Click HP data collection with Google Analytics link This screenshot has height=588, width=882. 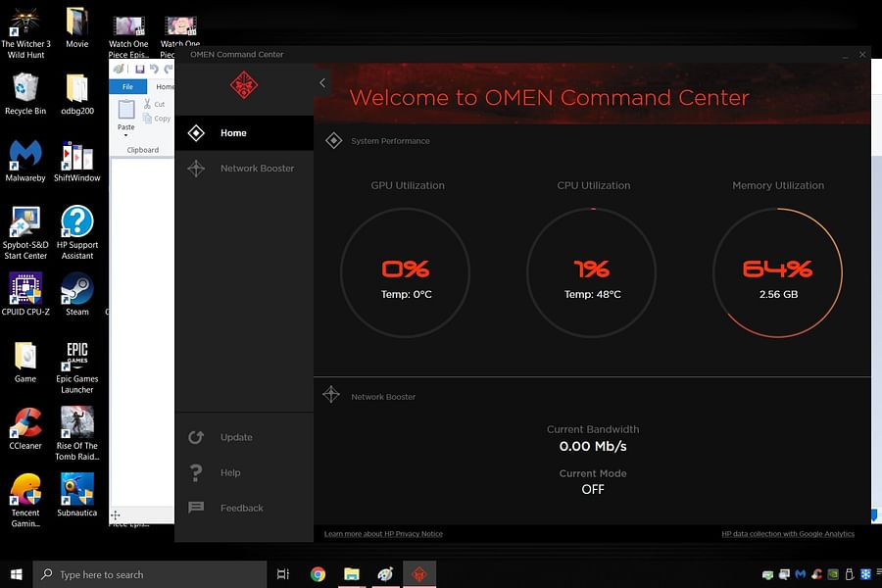point(788,533)
